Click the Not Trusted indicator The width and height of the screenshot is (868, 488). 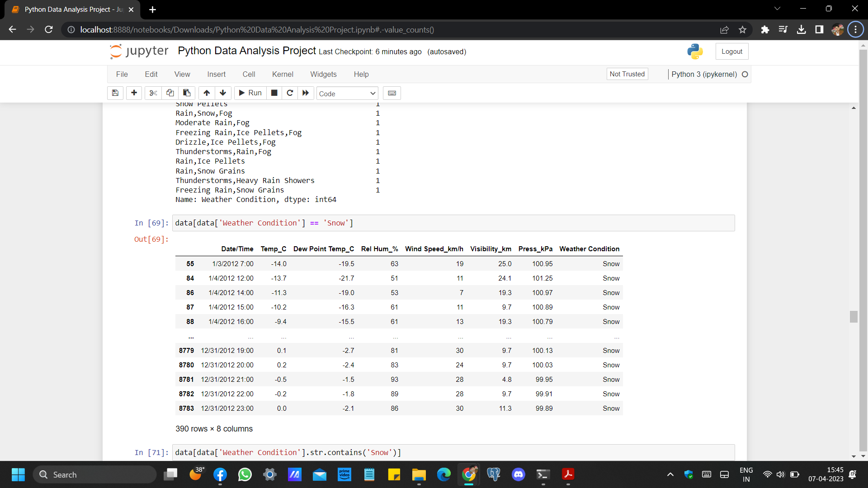pyautogui.click(x=627, y=74)
